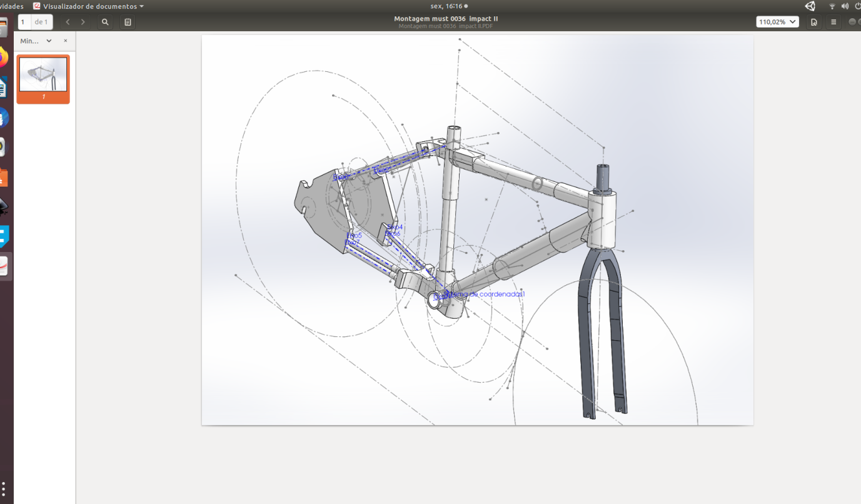Open the search magnifier in toolbar
Viewport: 861px width, 504px height.
tap(105, 22)
